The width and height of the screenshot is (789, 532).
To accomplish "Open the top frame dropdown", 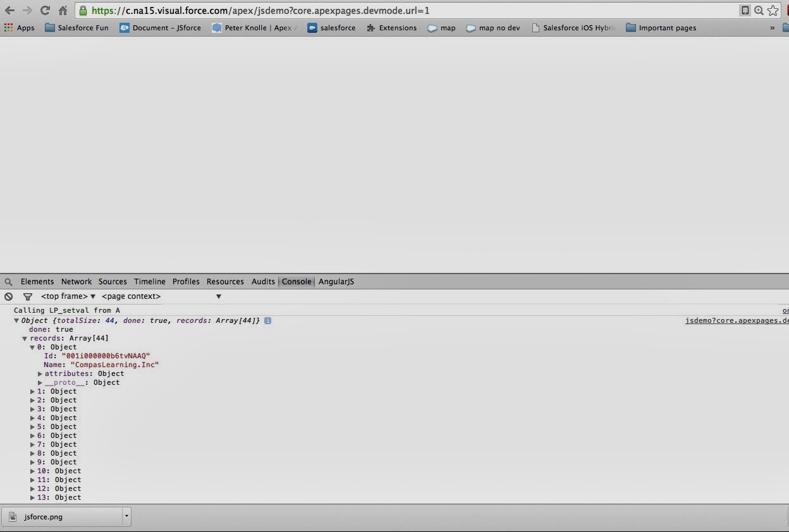I will pyautogui.click(x=68, y=296).
